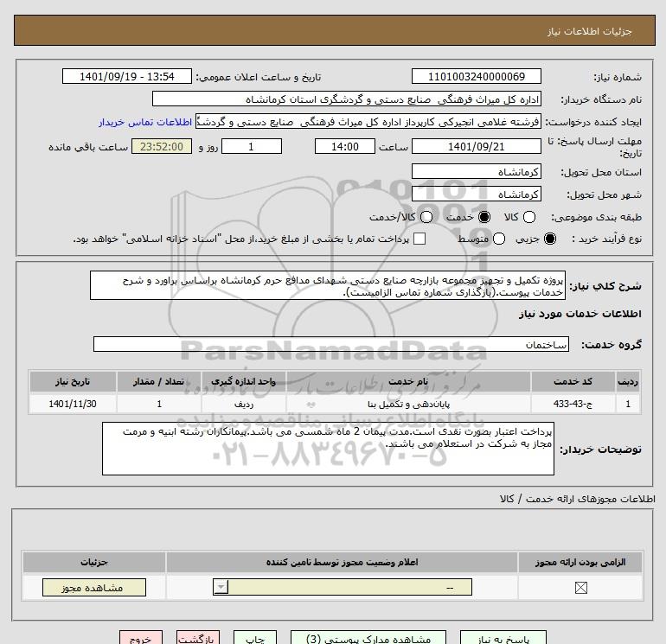
Task: Click the public announcement date-time field
Action: (x=127, y=76)
